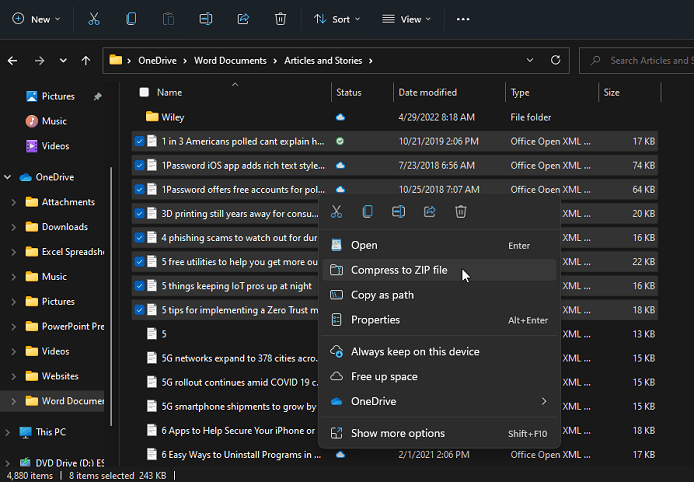
Task: Open the See more ellipsis menu in toolbar
Action: [x=463, y=19]
